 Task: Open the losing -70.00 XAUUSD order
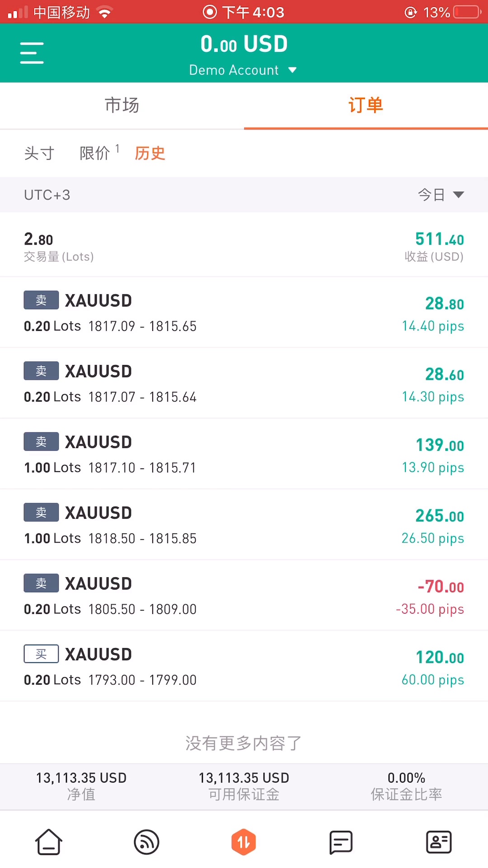pos(244,595)
